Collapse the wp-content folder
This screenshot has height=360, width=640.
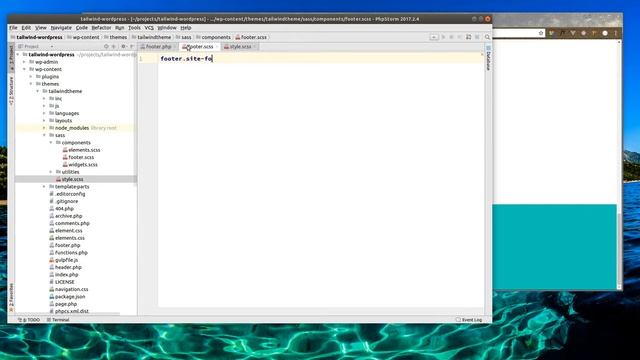click(x=24, y=69)
